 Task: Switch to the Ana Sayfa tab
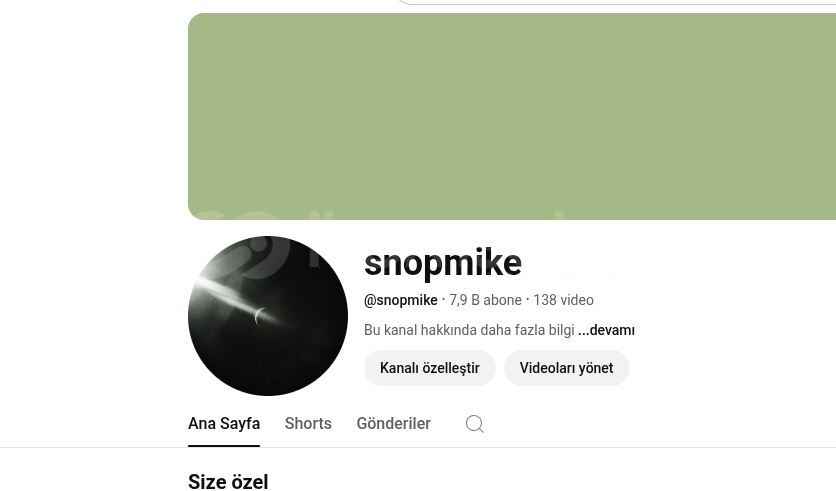pos(224,423)
